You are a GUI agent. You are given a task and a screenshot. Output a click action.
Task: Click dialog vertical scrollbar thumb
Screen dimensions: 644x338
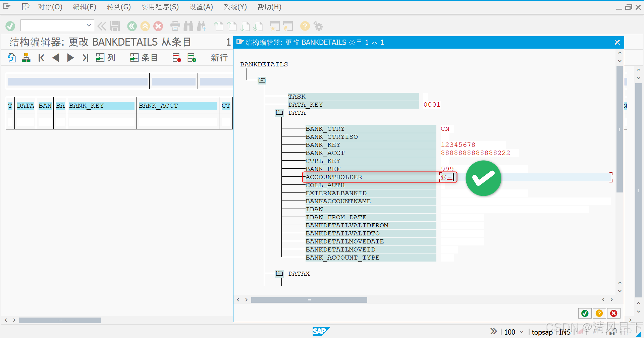coord(620,129)
